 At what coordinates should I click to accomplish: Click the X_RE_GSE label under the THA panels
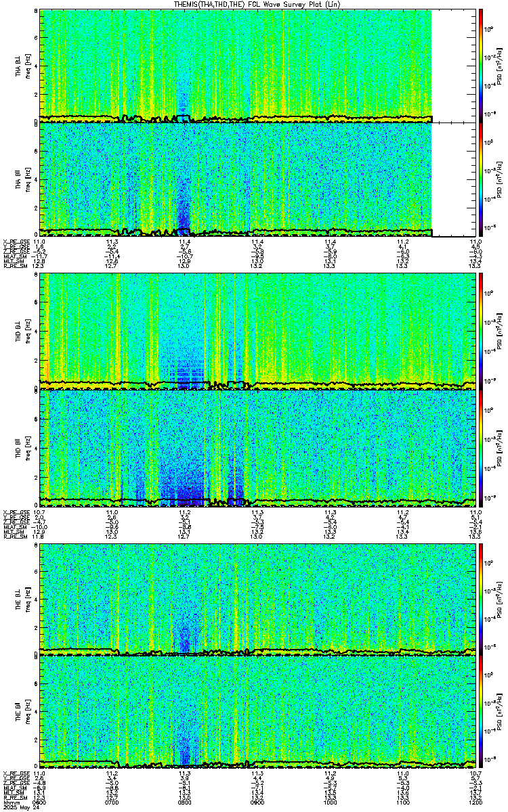[x=14, y=241]
